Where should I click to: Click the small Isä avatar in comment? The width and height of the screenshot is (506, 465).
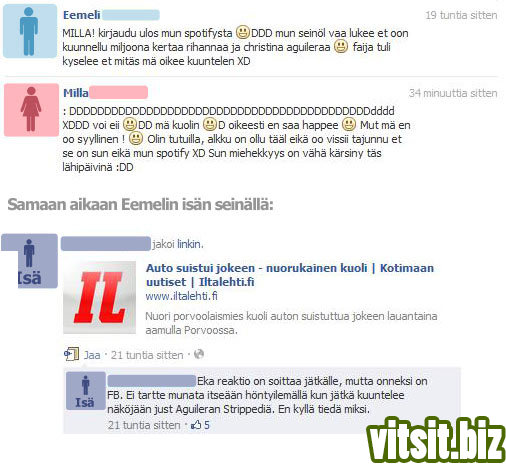[86, 390]
